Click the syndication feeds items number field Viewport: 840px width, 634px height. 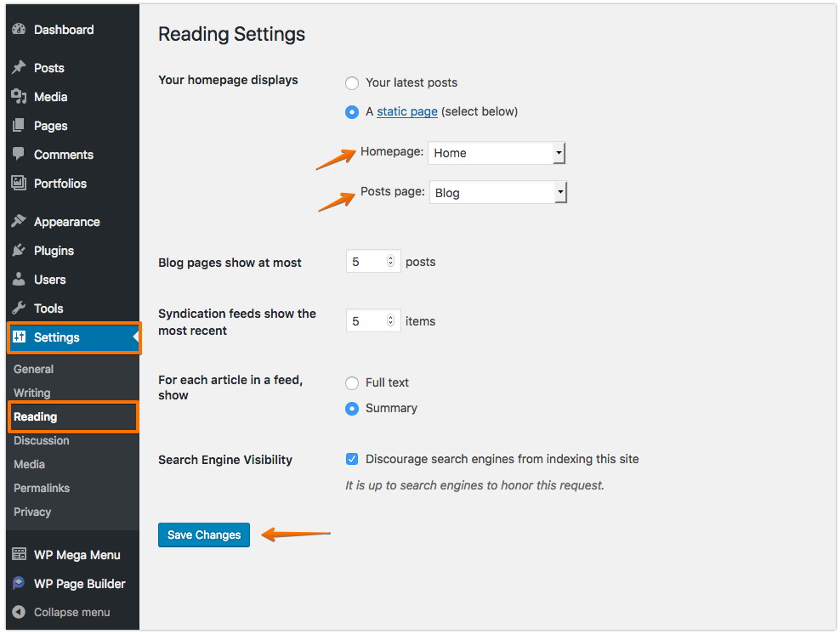373,320
